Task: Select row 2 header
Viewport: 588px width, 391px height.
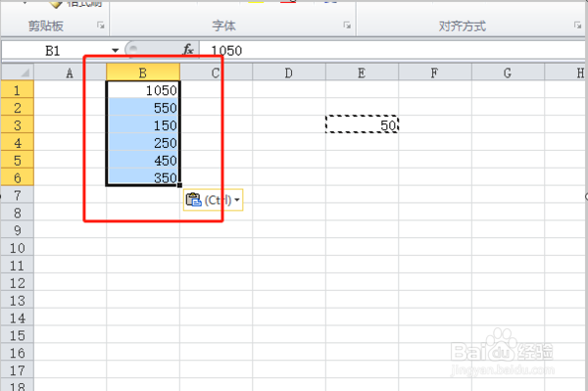Action: tap(18, 108)
